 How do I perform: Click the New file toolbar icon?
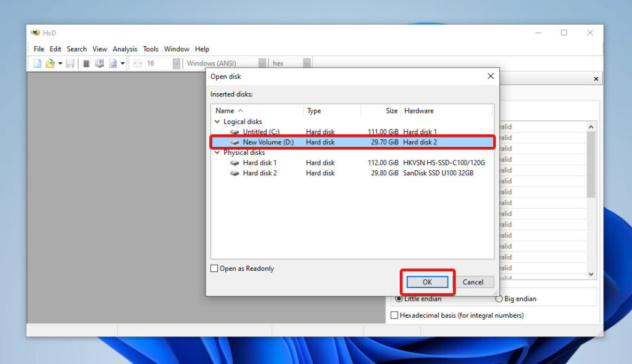38,64
